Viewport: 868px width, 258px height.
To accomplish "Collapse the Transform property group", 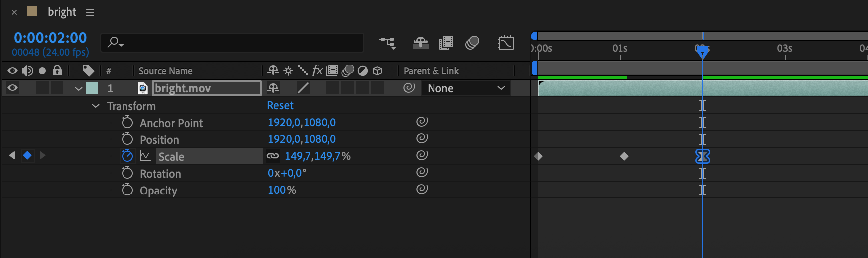I will (x=96, y=106).
